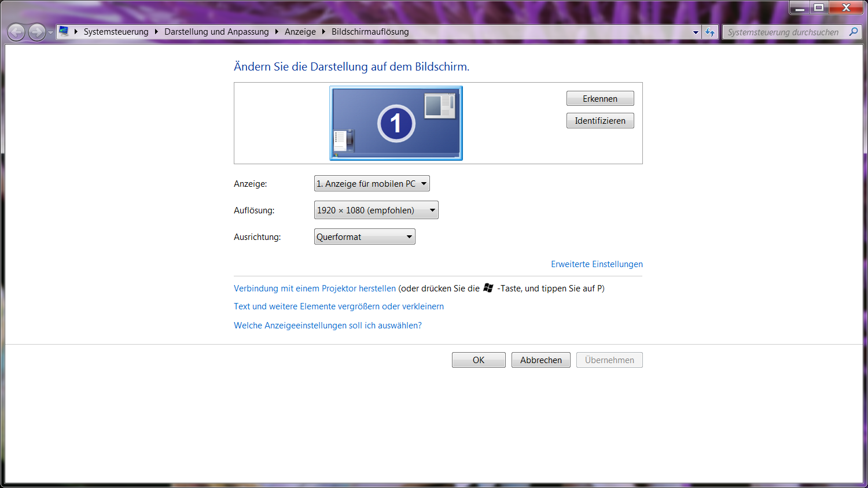Click the Übernehmen button
Image resolution: width=868 pixels, height=488 pixels.
[609, 360]
